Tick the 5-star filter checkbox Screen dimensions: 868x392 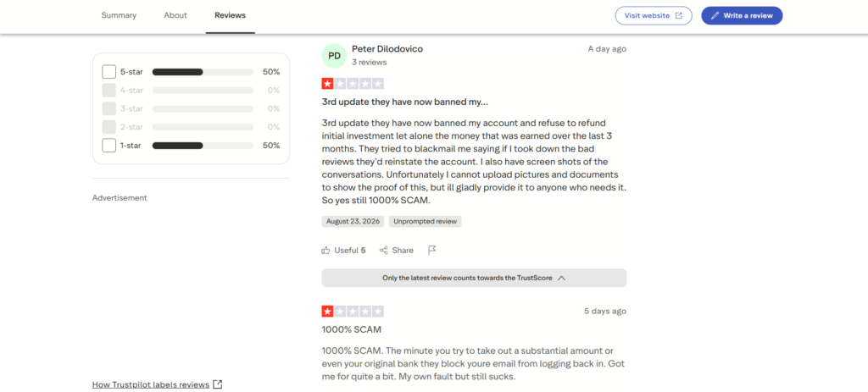point(109,72)
